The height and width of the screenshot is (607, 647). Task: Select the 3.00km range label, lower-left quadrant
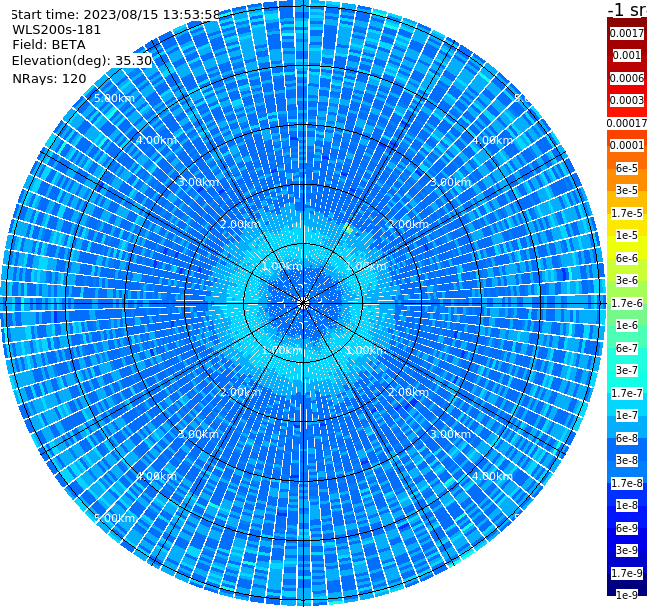(198, 434)
